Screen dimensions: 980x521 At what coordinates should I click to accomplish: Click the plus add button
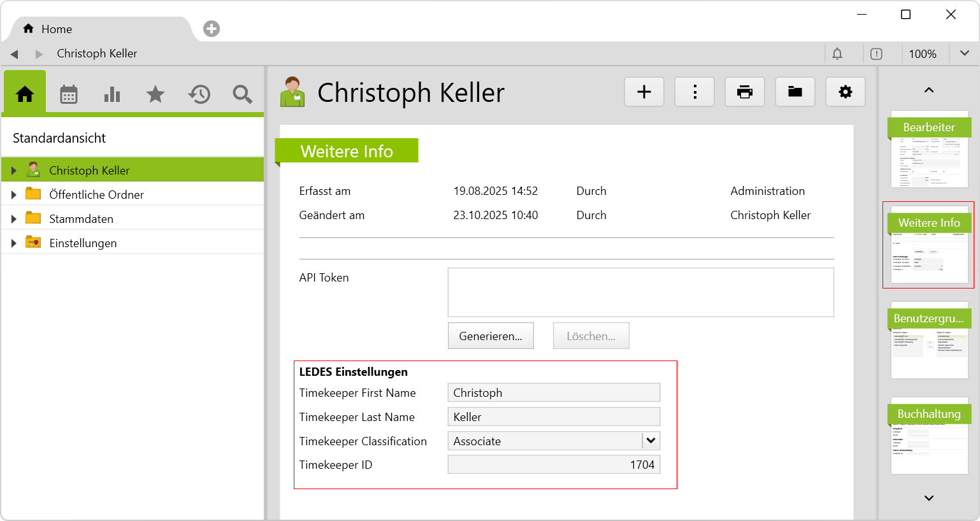pos(644,92)
